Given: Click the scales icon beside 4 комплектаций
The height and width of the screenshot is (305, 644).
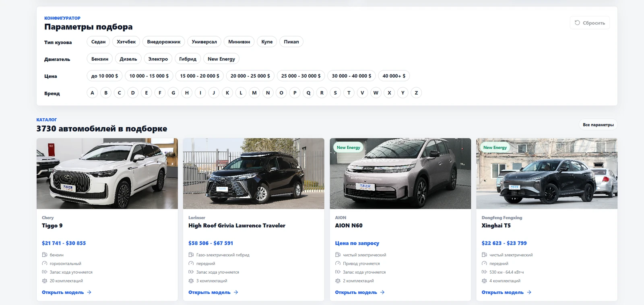Looking at the screenshot, I should 484,281.
